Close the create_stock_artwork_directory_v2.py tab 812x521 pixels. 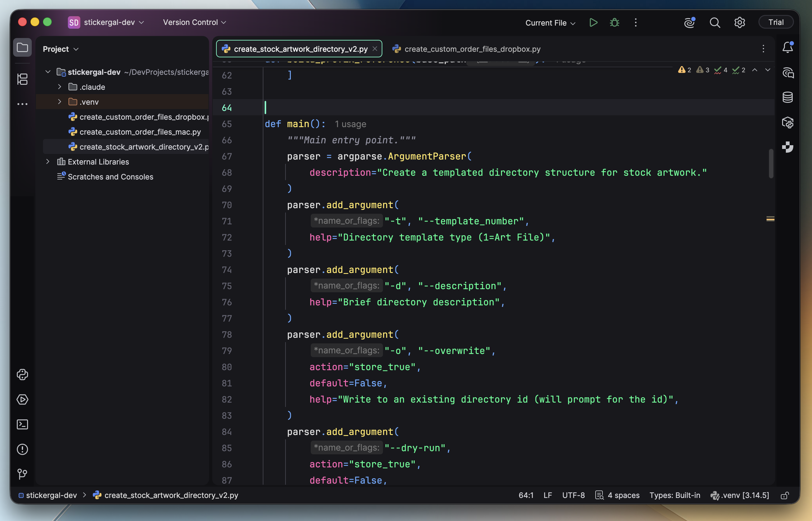[x=375, y=49]
